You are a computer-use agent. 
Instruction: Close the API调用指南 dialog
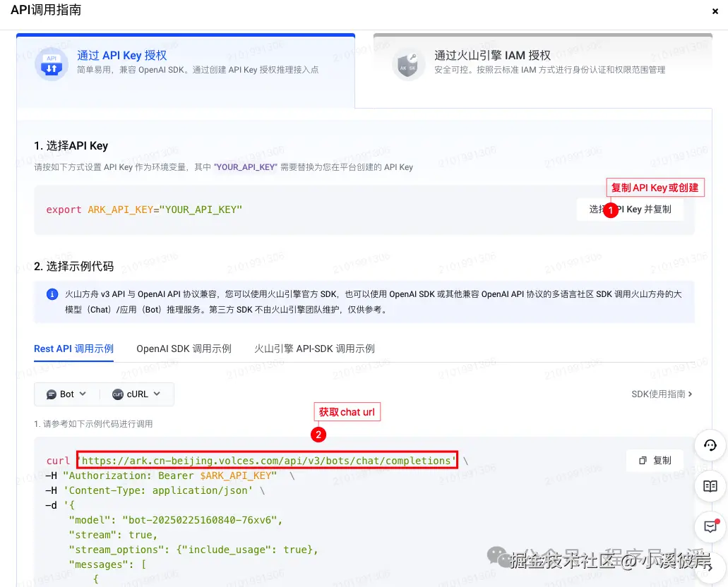[x=715, y=11]
